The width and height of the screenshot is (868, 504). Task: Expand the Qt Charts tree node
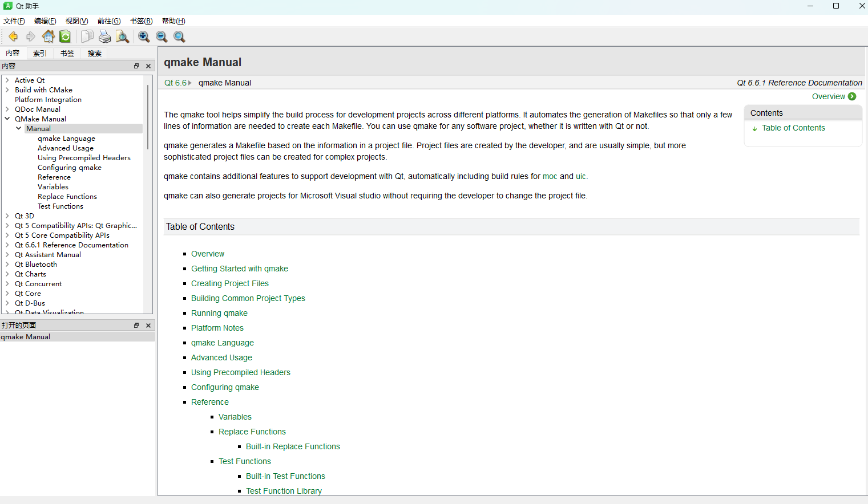click(x=7, y=274)
